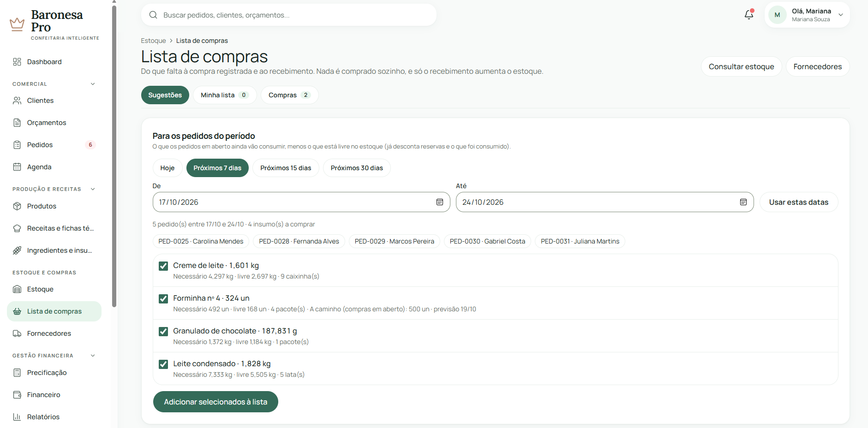
Task: Switch to the Minha lista tab
Action: click(225, 95)
